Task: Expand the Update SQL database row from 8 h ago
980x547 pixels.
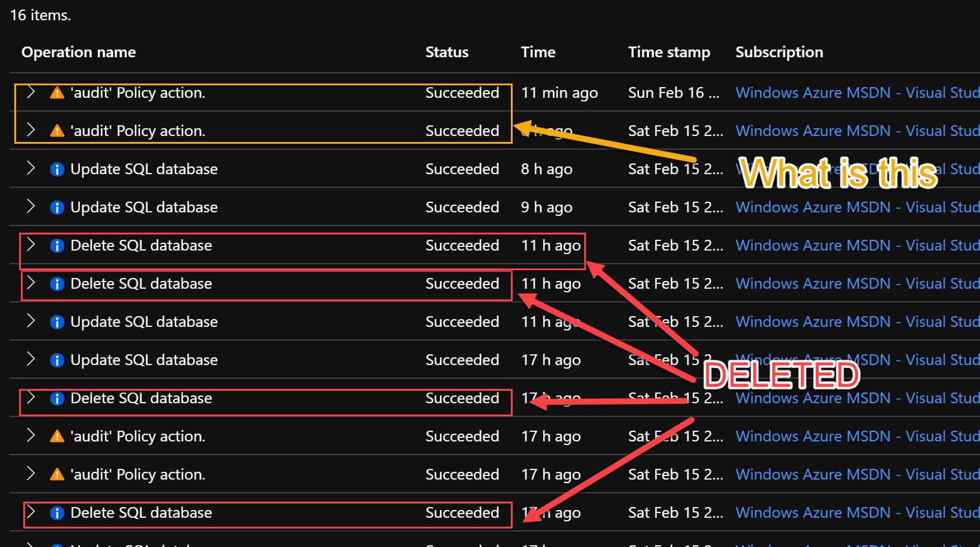Action: point(31,168)
